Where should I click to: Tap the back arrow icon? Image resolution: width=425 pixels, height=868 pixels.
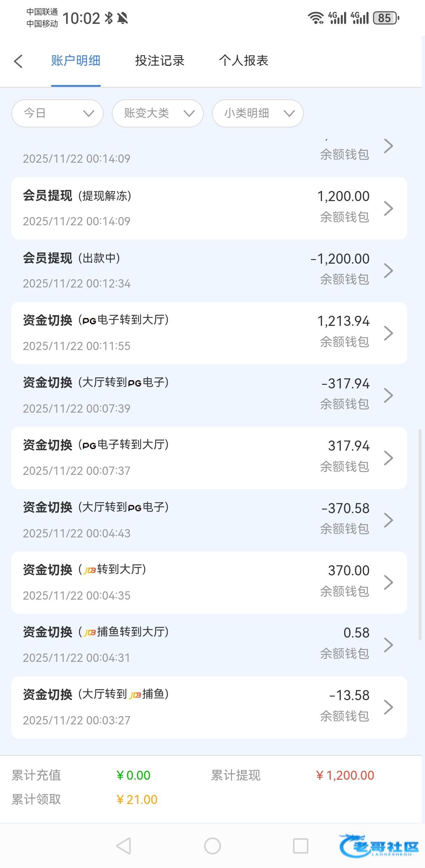point(18,61)
